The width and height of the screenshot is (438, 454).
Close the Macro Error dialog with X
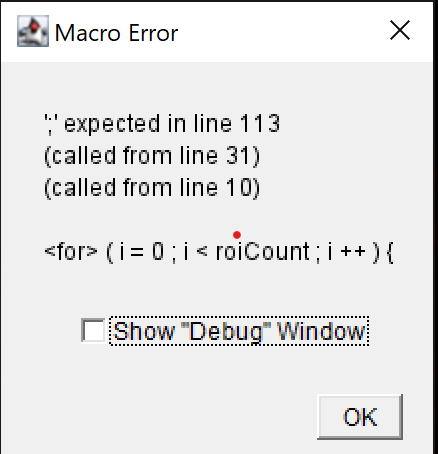coord(400,30)
